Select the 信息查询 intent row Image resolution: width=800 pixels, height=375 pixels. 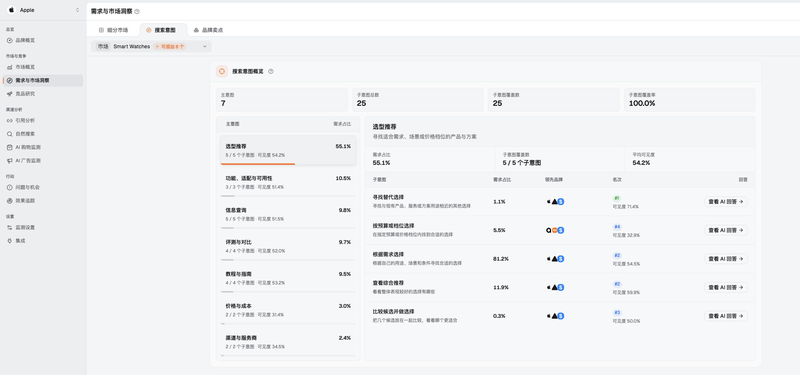[x=288, y=214]
